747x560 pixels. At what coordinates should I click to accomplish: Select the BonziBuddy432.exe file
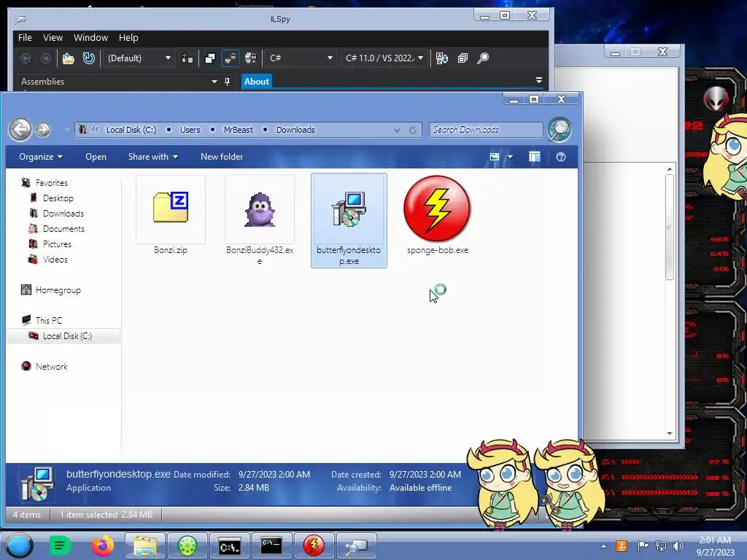[x=260, y=220]
